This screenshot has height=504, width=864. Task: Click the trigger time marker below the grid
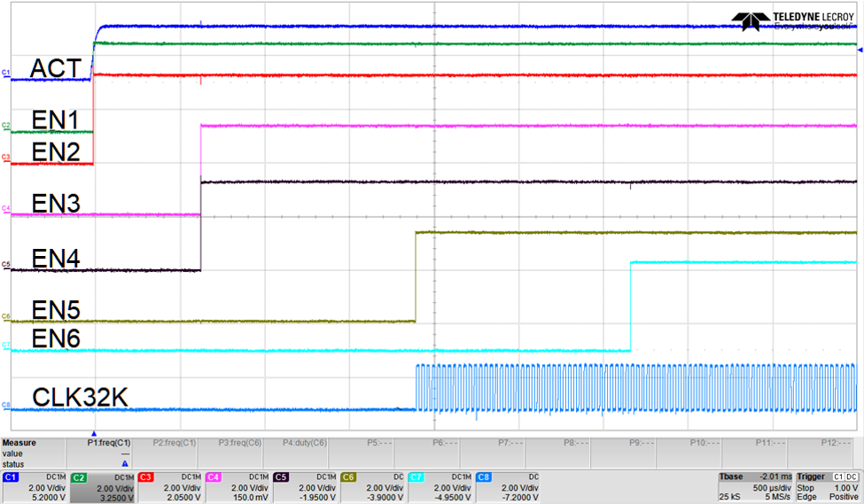pos(94,433)
